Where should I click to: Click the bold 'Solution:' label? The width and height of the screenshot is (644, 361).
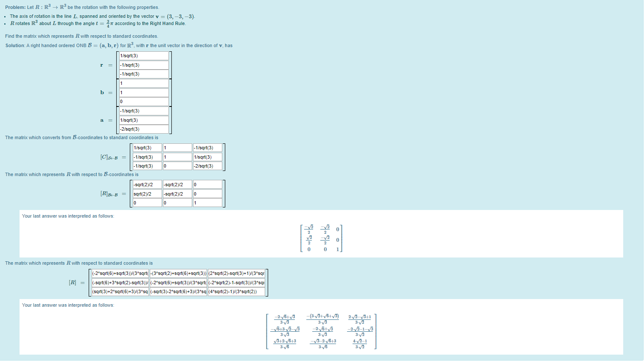click(15, 46)
